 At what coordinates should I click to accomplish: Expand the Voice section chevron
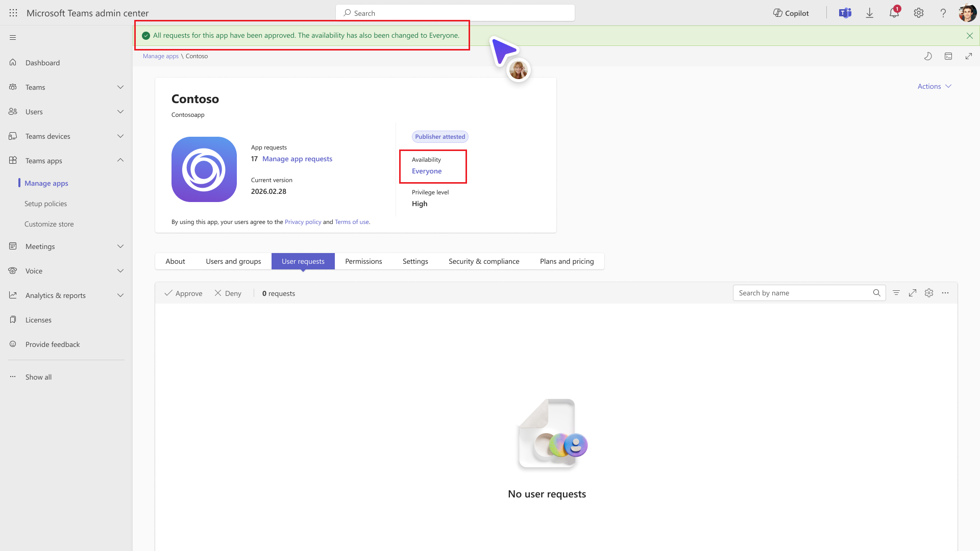coord(120,271)
